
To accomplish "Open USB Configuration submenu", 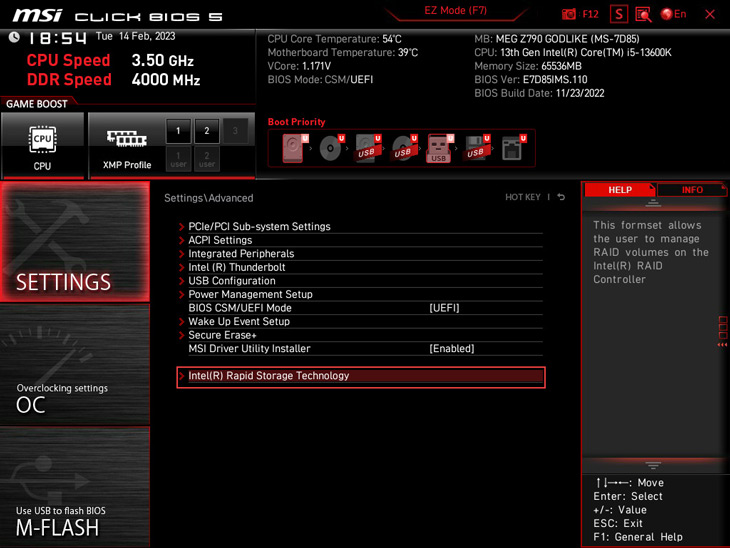I will pos(360,281).
